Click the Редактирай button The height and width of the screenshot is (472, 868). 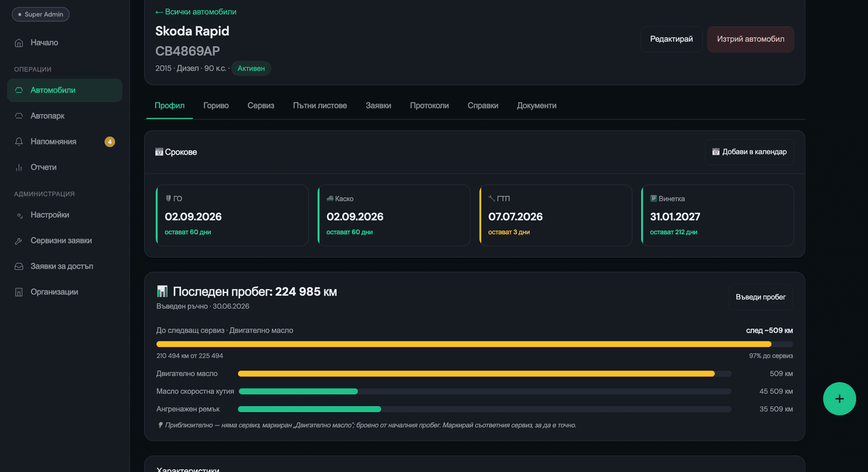click(x=672, y=39)
